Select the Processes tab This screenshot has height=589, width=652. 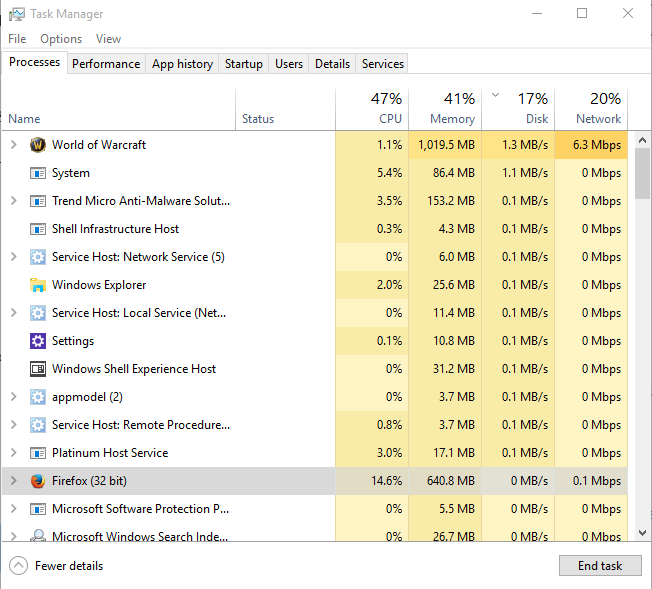[x=35, y=62]
